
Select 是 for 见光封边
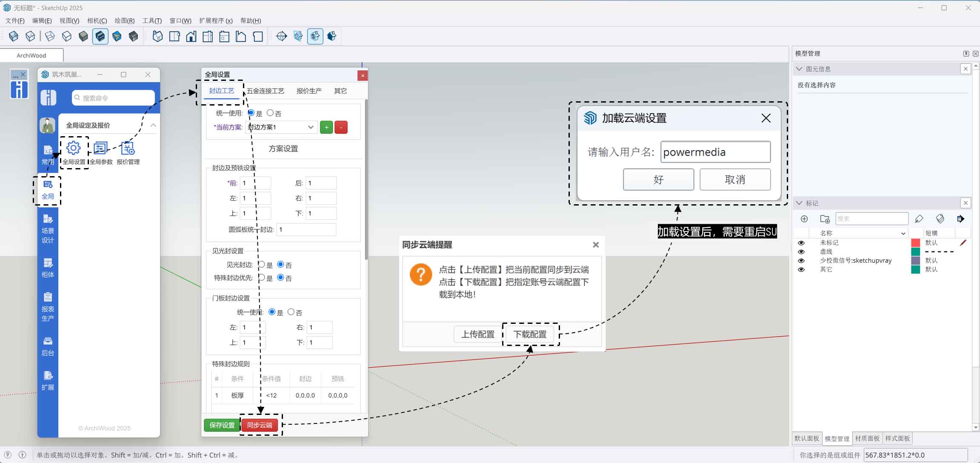pos(262,265)
